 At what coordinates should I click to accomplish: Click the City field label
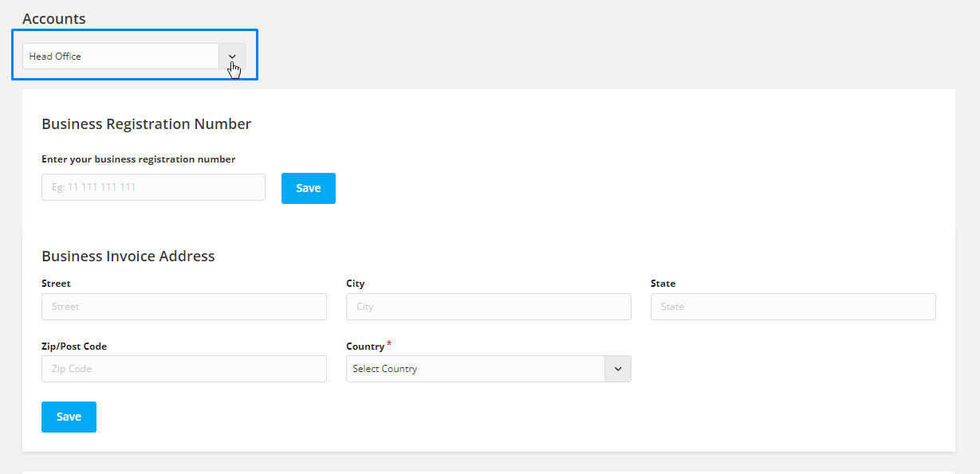pos(356,284)
